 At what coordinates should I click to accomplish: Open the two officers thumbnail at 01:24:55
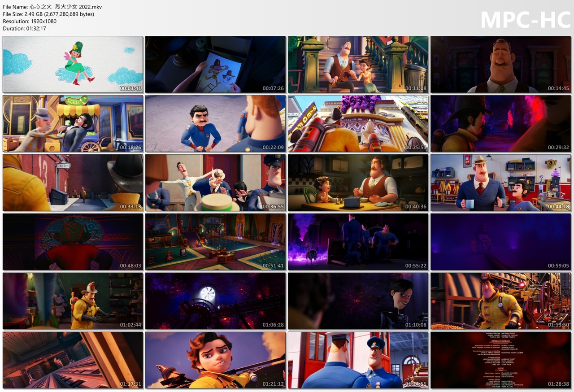(358, 360)
